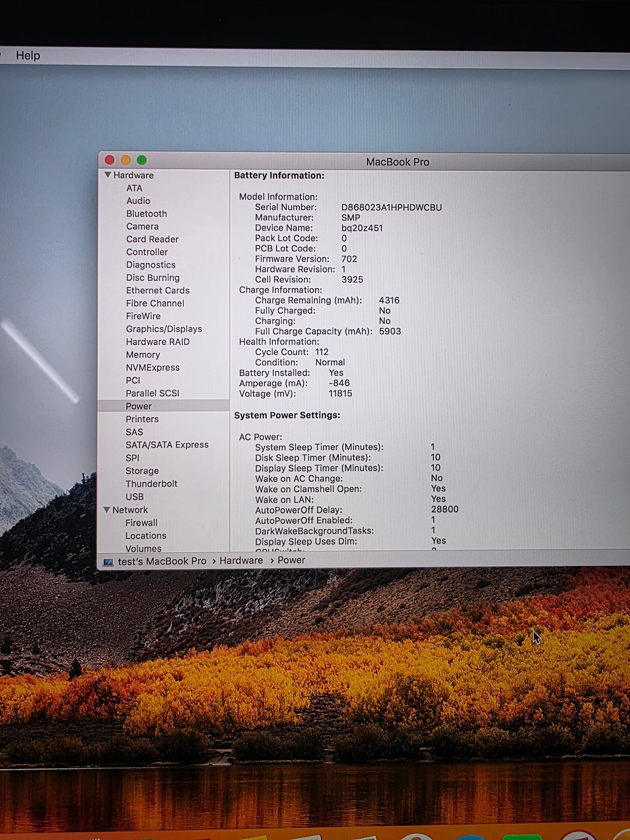630x840 pixels.
Task: Open the Help menu
Action: coord(28,56)
